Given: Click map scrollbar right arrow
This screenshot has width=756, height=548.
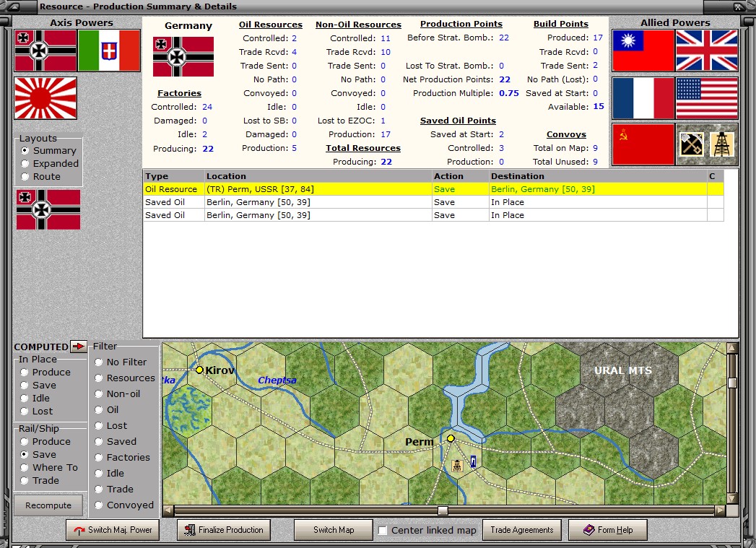Looking at the screenshot, I should tap(721, 510).
